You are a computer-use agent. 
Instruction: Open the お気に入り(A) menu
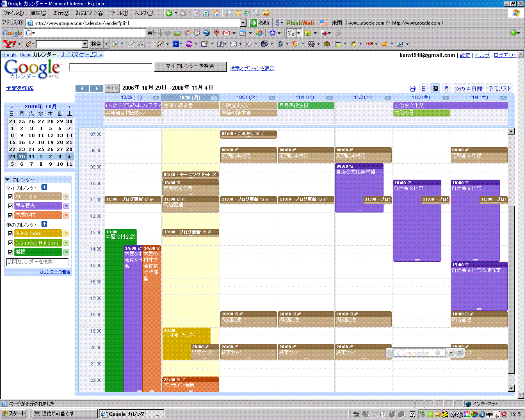[89, 13]
